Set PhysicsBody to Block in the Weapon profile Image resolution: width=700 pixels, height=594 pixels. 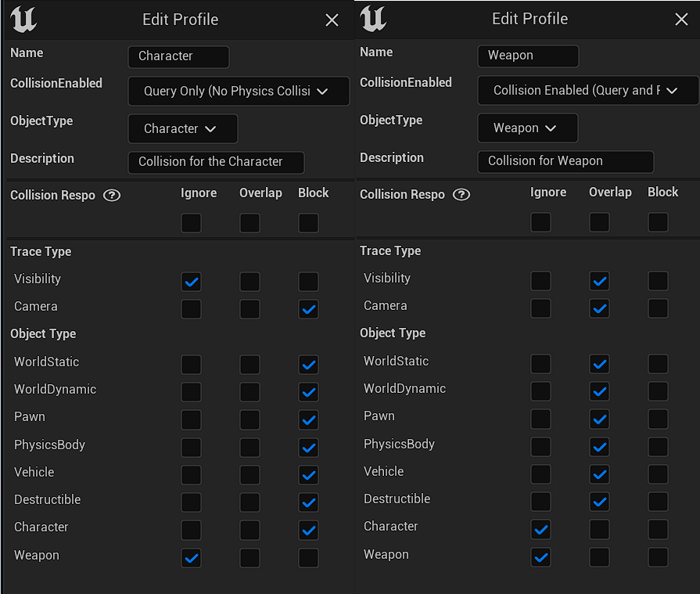point(658,447)
